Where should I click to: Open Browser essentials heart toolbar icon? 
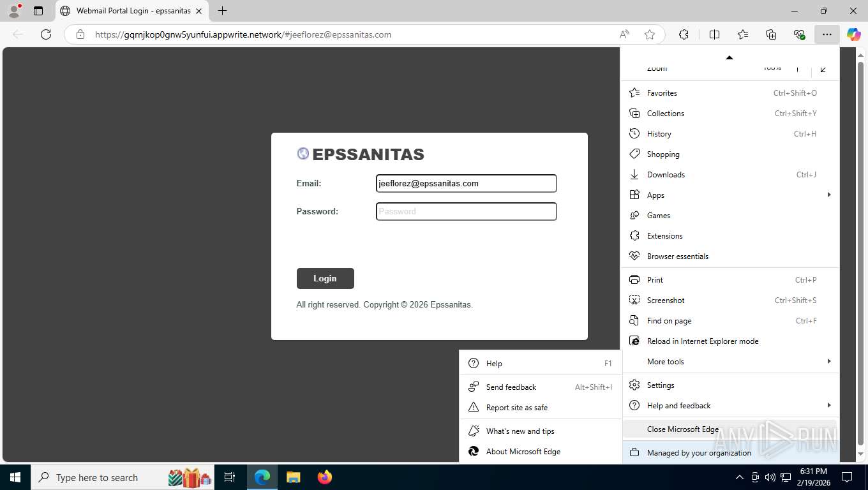pos(799,34)
